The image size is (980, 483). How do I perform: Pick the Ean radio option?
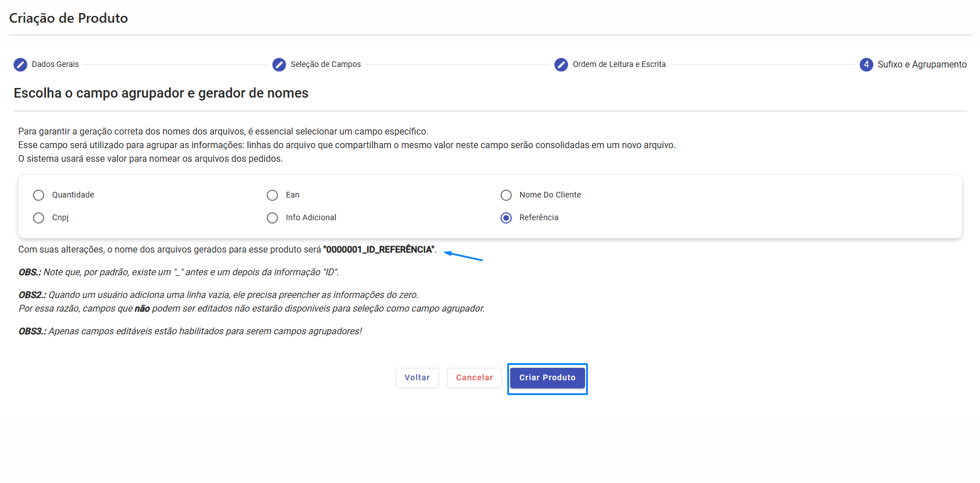tap(272, 195)
